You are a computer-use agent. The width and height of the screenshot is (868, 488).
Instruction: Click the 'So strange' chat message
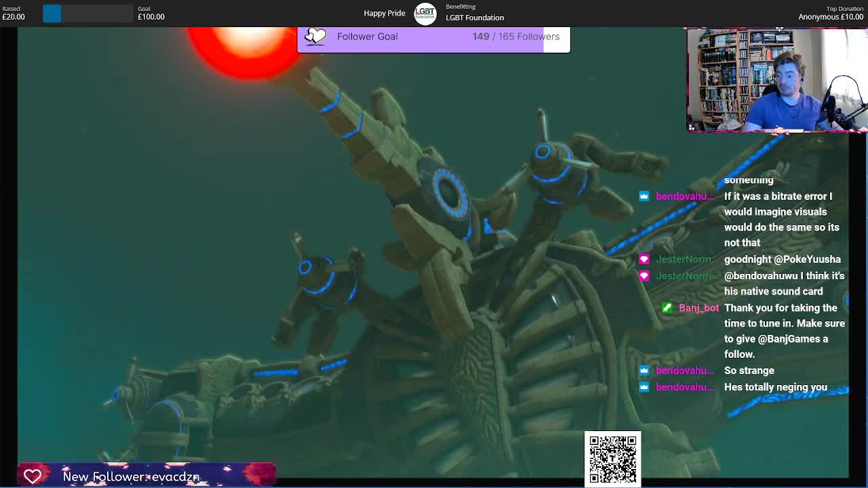[x=749, y=371]
